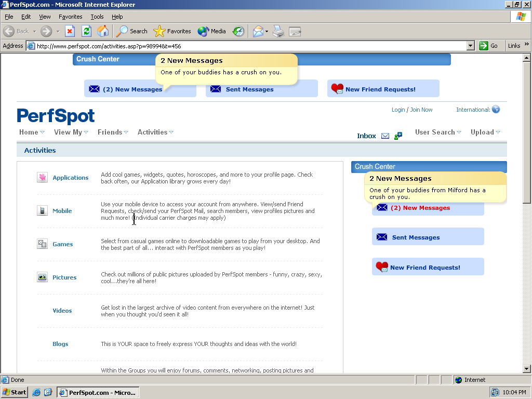Click the International globe icon

496,109
